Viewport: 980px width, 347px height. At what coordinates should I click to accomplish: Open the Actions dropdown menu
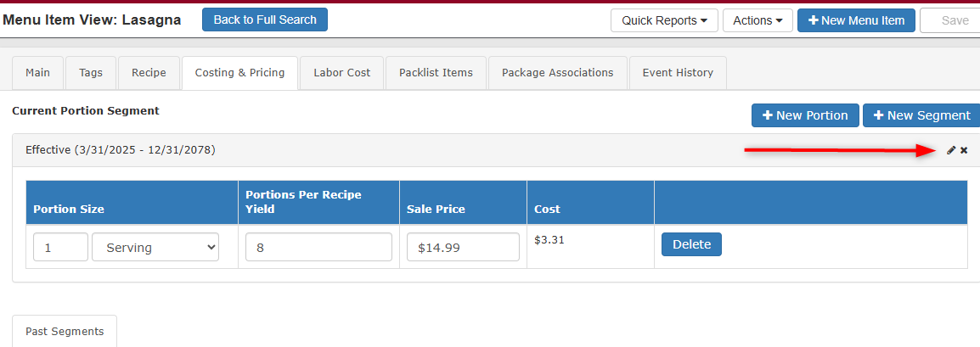(x=758, y=20)
